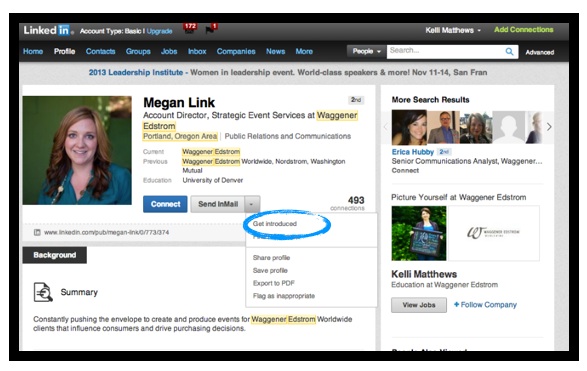This screenshot has height=371, width=587.
Task: Select the third search result thumbnail, gray-haired woman
Action: point(476,127)
